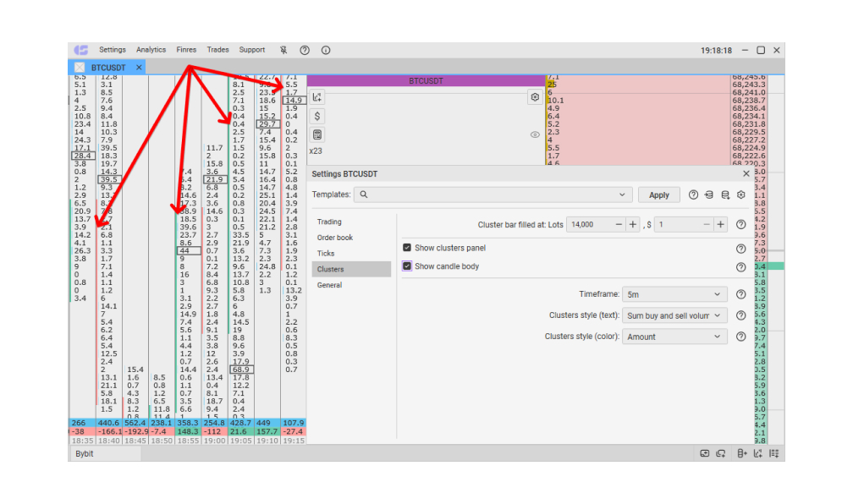Open the Settings menu
This screenshot has width=853, height=504.
(x=113, y=50)
